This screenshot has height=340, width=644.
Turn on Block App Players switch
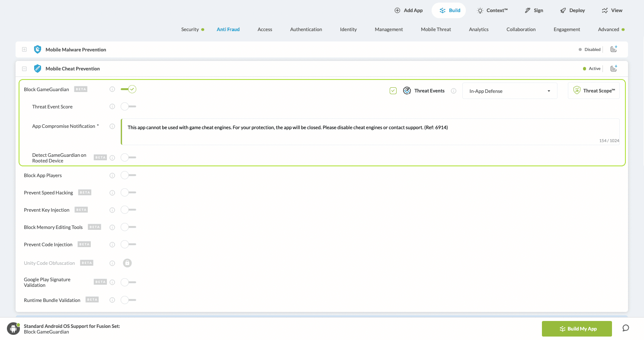tap(128, 175)
